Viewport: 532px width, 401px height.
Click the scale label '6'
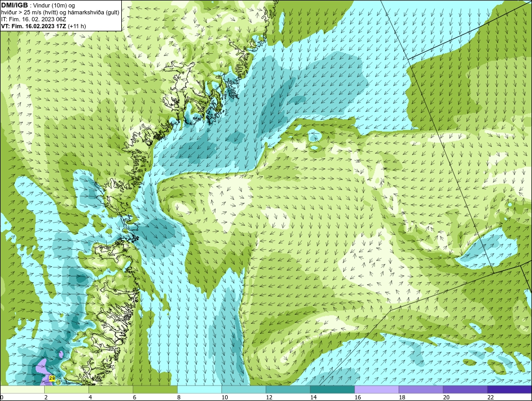(135, 397)
